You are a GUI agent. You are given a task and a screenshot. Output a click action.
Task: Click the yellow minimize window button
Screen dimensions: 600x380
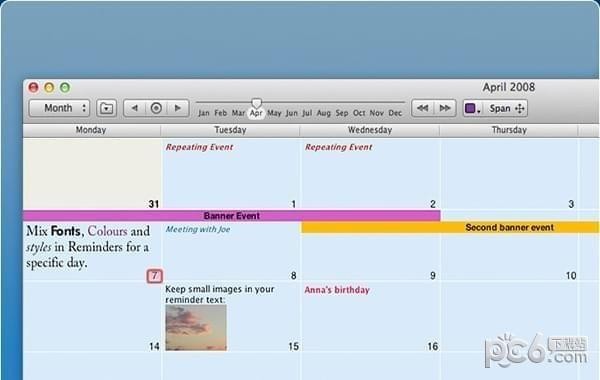49,88
